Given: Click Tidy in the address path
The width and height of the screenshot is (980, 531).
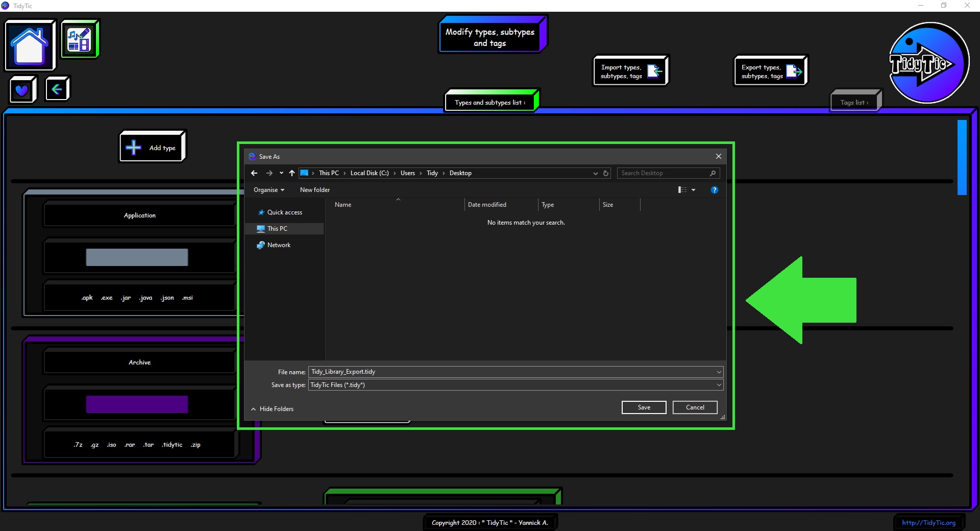Looking at the screenshot, I should tap(432, 173).
